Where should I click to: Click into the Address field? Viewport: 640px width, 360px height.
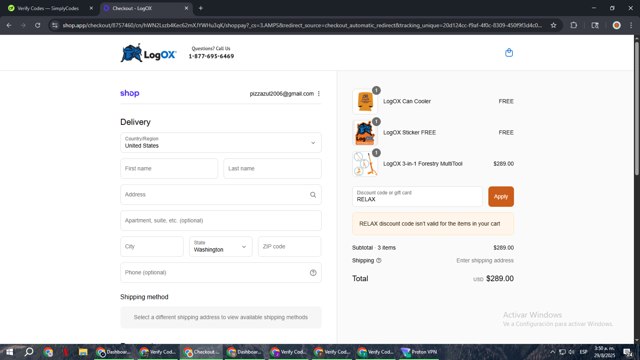[221, 195]
